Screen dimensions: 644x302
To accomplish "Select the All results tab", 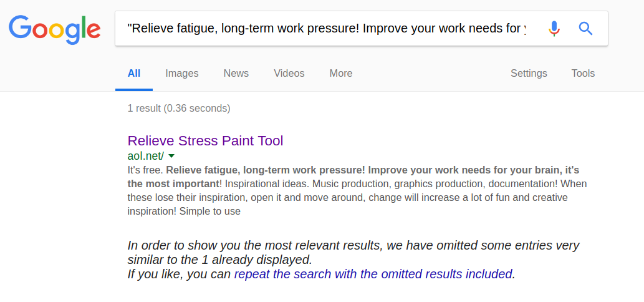I will [x=134, y=74].
